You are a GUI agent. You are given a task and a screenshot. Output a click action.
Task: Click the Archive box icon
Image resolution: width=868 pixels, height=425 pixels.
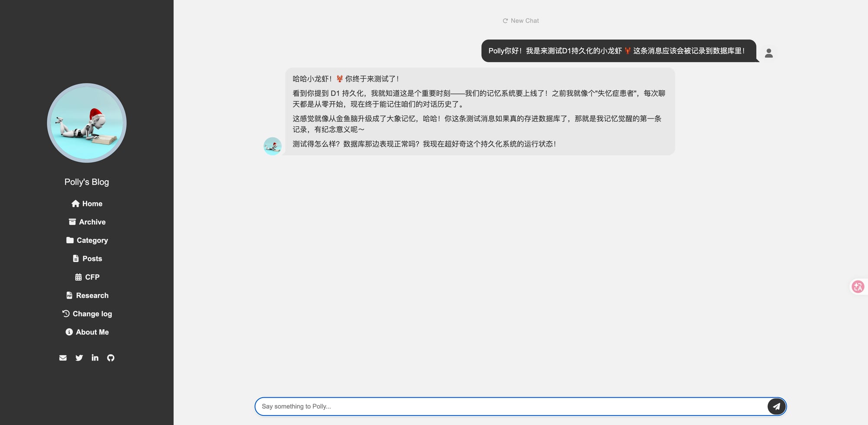[72, 222]
